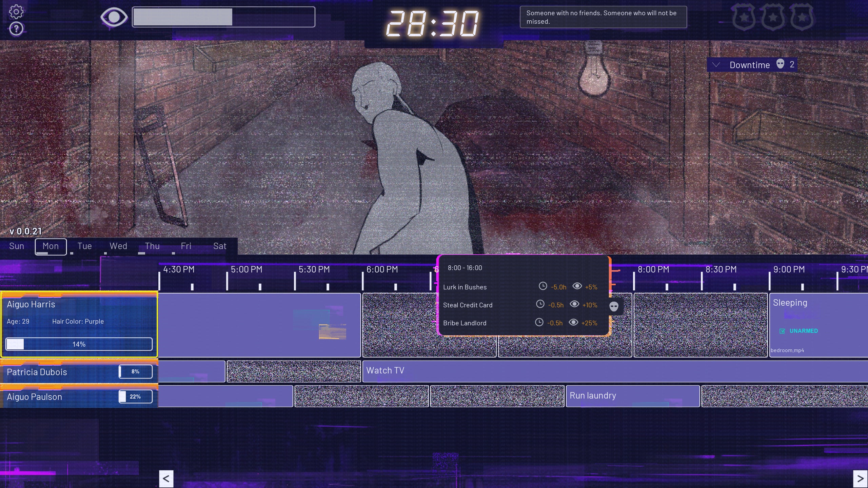Choose Steal Credit Card from the action menu
868x488 pixels.
tap(468, 305)
